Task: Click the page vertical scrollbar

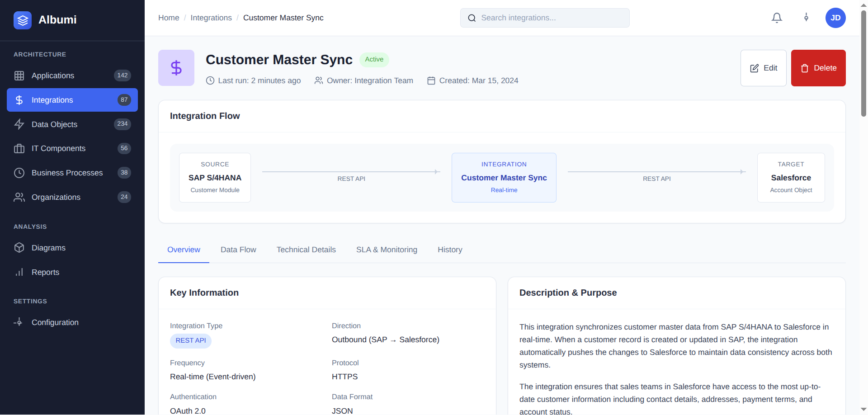Action: click(863, 63)
